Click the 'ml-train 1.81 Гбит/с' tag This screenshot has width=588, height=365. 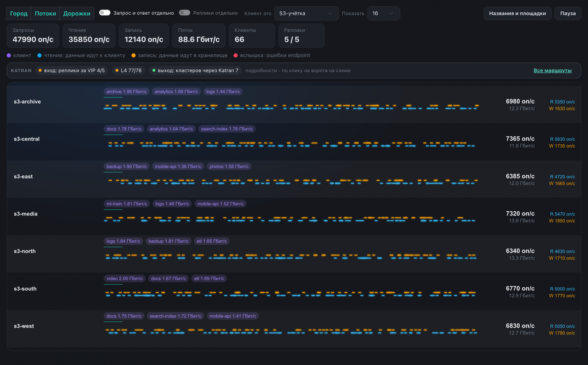[x=127, y=204]
